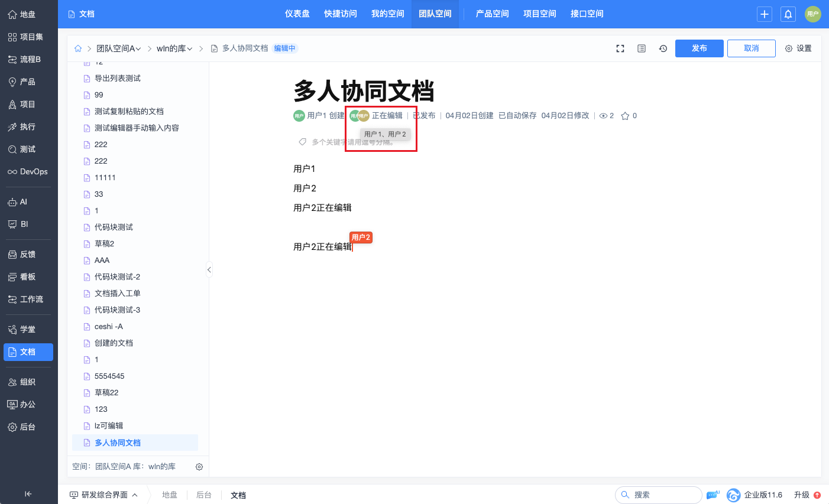
Task: Collapse the document tree side panel
Action: 209,269
